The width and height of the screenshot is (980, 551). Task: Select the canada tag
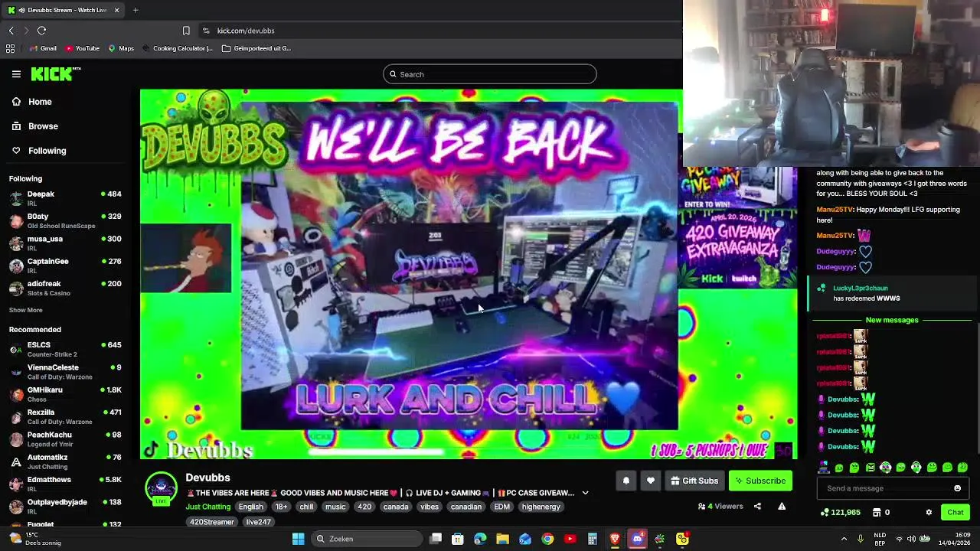point(396,507)
